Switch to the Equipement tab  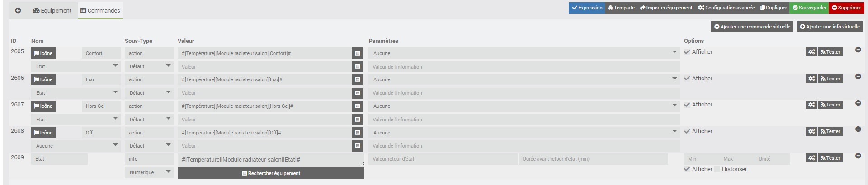coord(52,10)
